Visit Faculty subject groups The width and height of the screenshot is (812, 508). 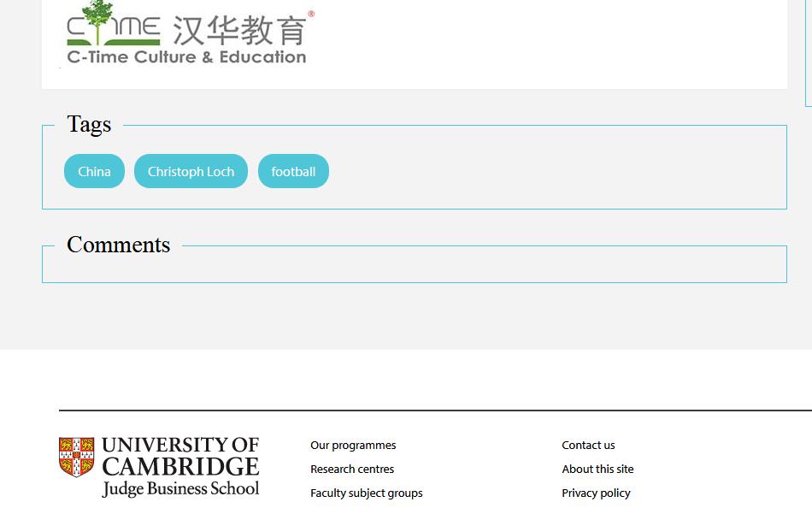coord(366,493)
